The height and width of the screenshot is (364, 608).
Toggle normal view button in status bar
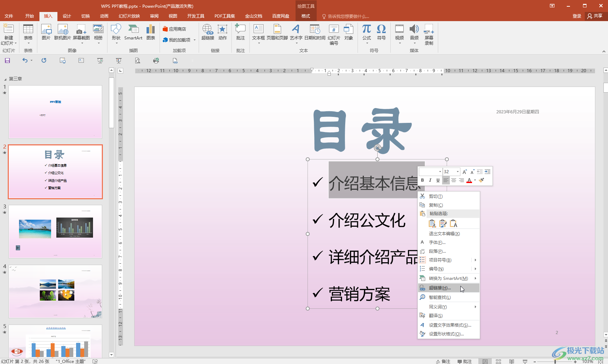tap(485, 361)
